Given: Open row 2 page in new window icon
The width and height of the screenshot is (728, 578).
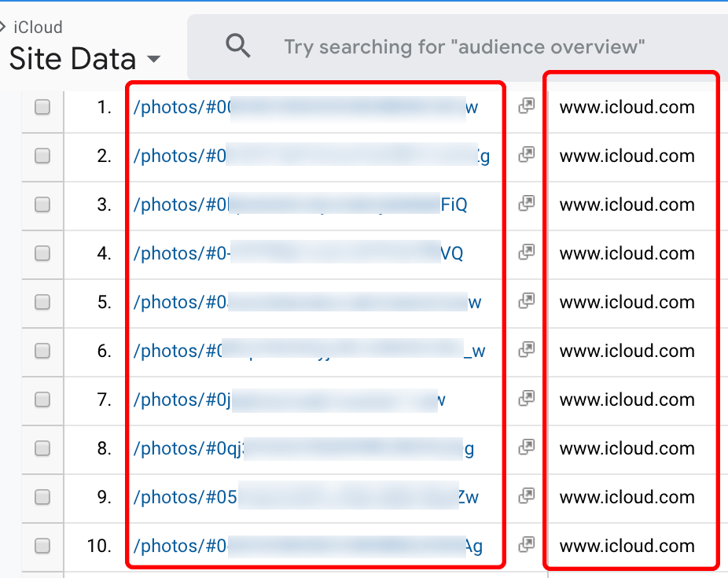Looking at the screenshot, I should point(527,155).
